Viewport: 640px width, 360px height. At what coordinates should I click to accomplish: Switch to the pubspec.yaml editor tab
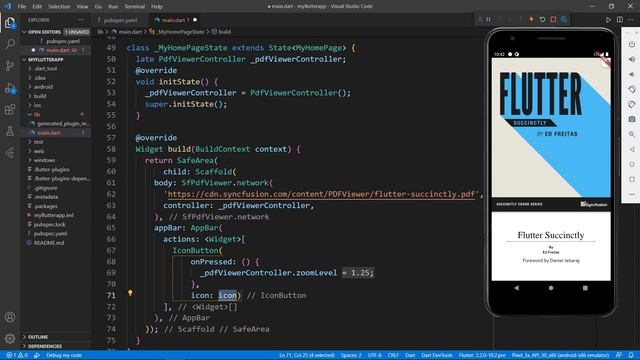click(120, 20)
